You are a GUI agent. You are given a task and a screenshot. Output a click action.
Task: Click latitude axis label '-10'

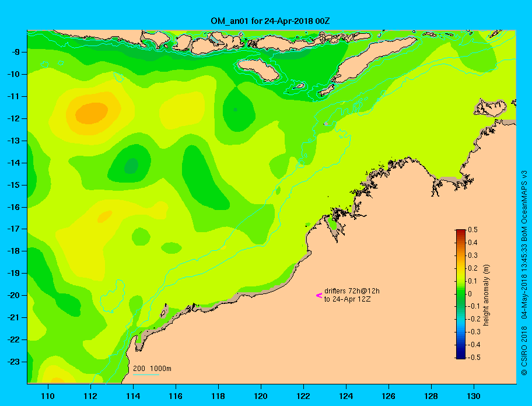tap(13, 74)
